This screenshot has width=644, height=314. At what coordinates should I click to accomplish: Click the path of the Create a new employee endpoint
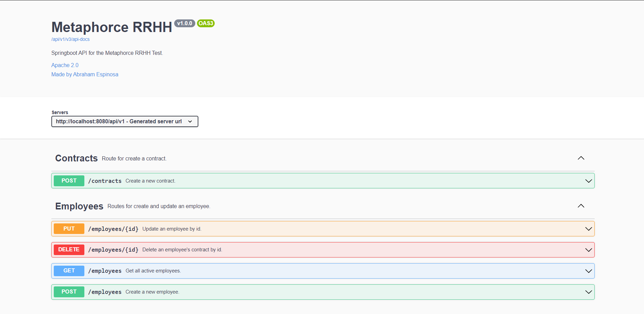(105, 292)
